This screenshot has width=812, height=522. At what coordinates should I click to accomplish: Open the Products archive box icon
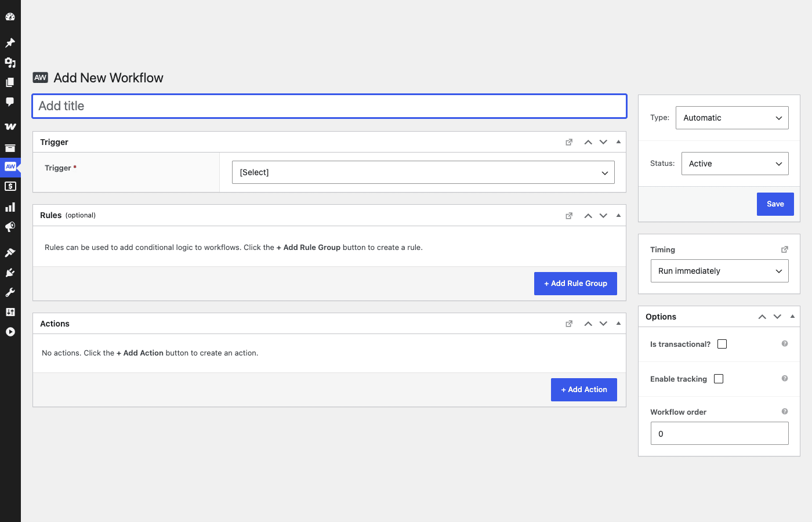click(x=10, y=148)
